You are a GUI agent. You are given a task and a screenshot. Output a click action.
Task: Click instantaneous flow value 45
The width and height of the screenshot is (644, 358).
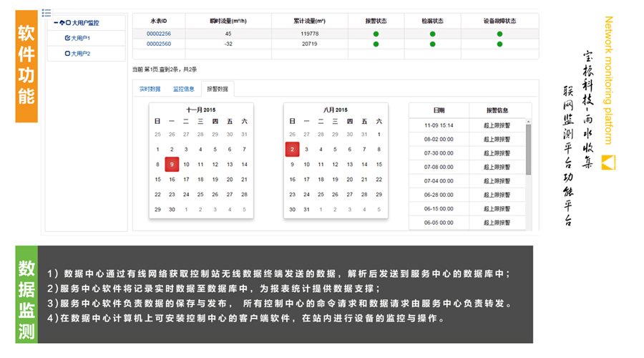point(228,34)
